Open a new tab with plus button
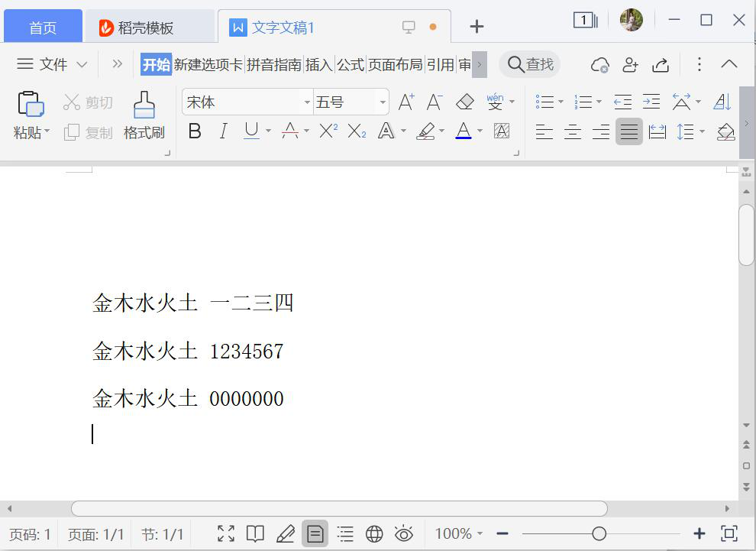 [x=477, y=28]
